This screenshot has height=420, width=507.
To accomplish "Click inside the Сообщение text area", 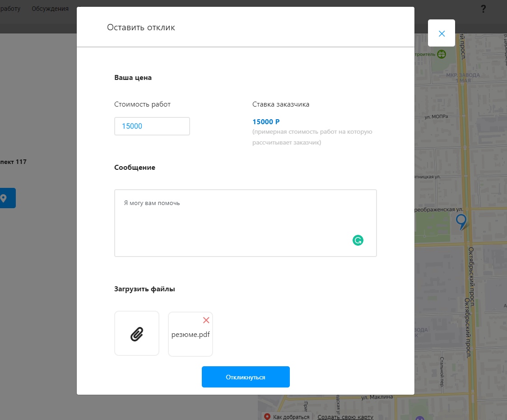I will pos(245,223).
